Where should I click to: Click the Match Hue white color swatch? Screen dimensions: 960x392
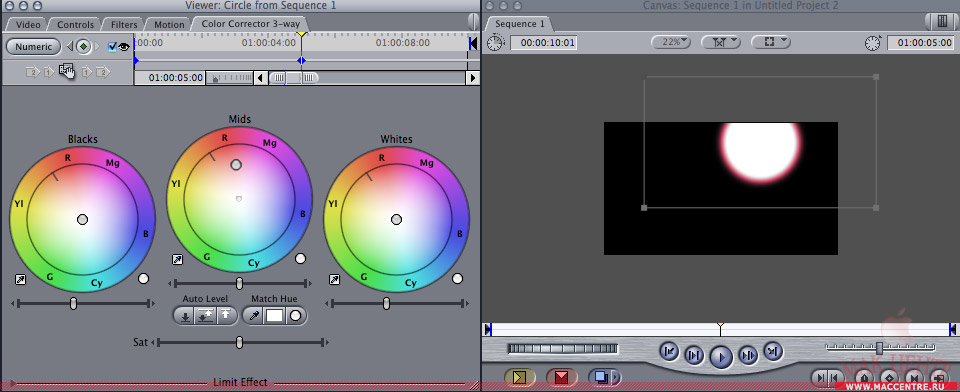tap(274, 316)
